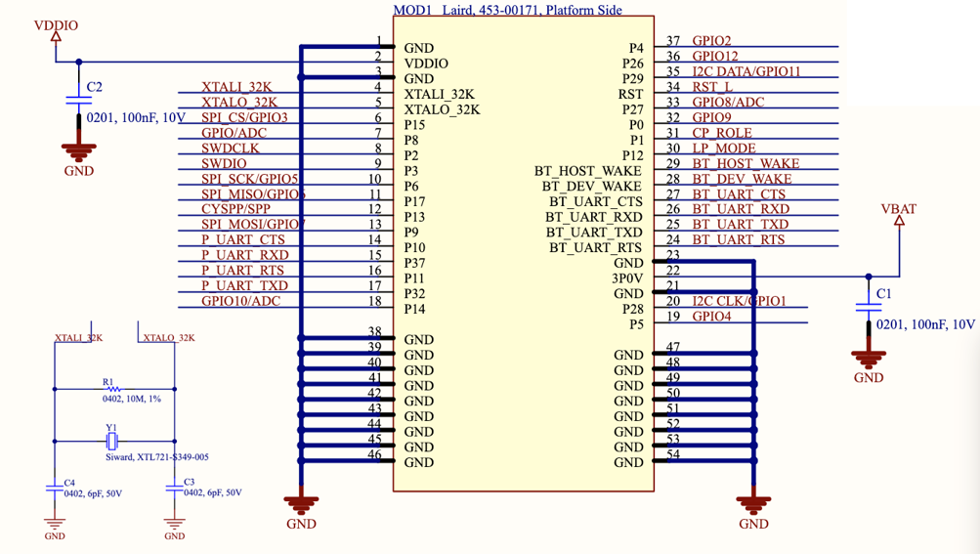
Task: Click pin number 38 beside left GND pin
Action: pos(374,331)
